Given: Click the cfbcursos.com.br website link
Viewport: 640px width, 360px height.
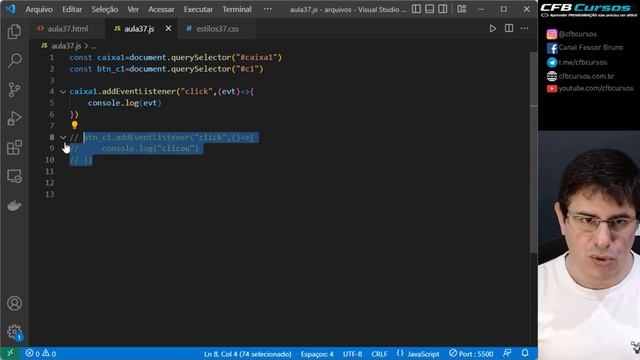Looking at the screenshot, I should click(580, 76).
